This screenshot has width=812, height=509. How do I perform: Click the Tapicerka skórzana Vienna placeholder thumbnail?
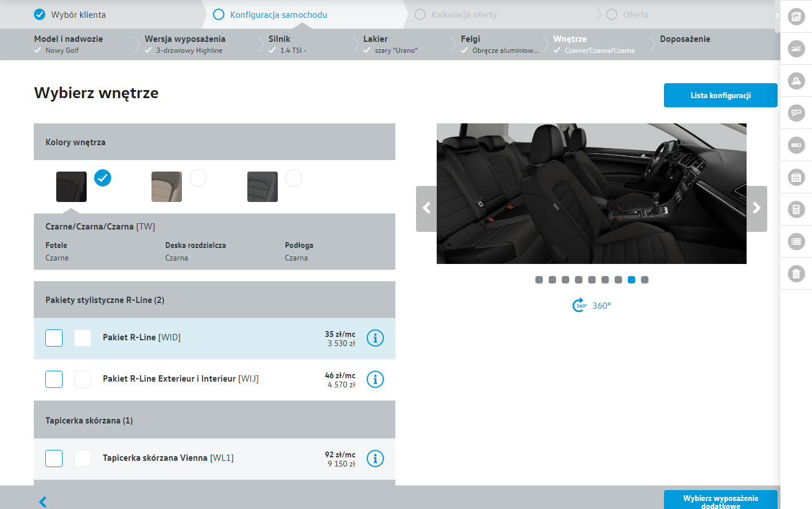click(83, 459)
